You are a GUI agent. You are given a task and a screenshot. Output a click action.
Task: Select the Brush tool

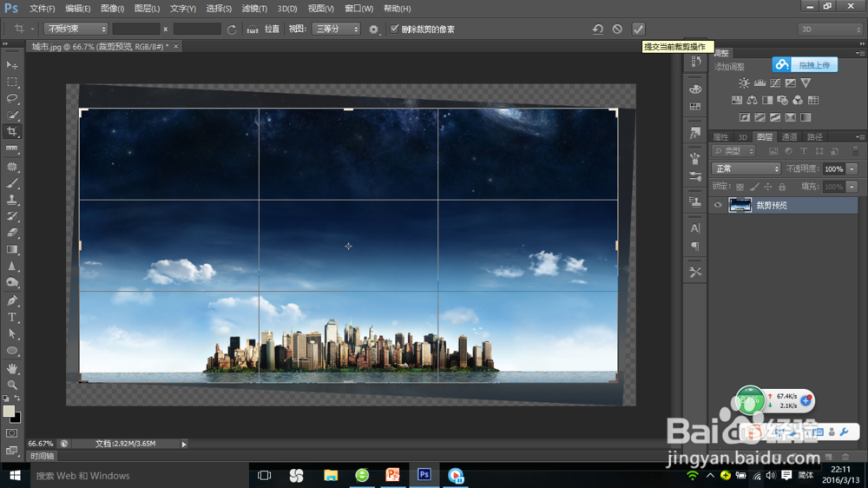point(11,183)
